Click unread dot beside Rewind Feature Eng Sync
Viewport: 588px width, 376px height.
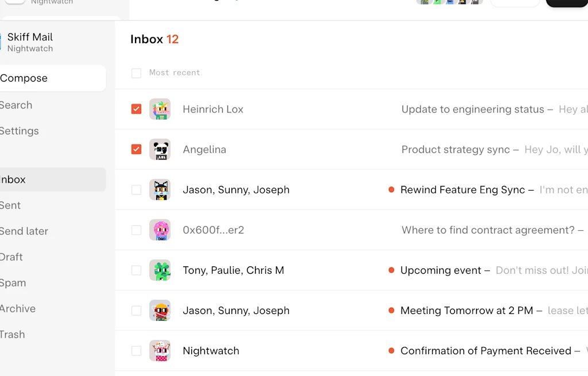coord(391,189)
